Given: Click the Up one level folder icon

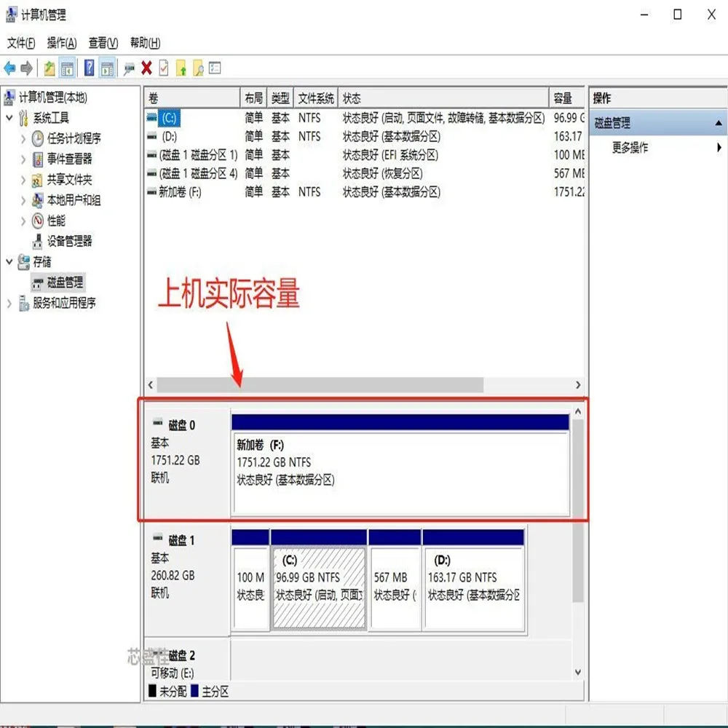Looking at the screenshot, I should (x=50, y=68).
